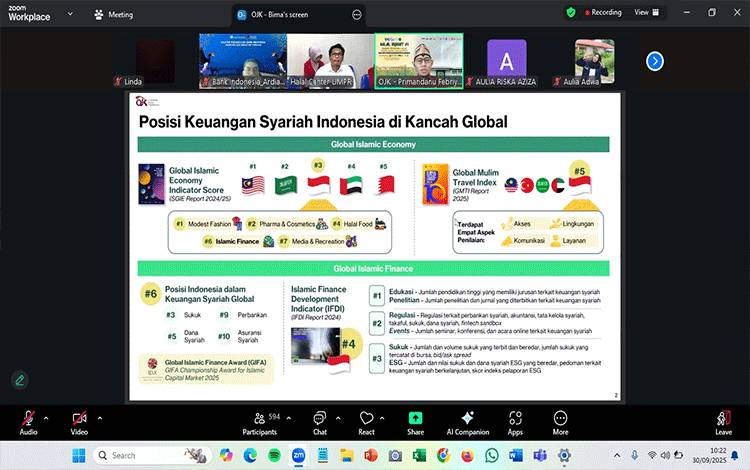Screen dimensions: 750x470
Task: Start camera using the Video button
Action: coord(79,423)
